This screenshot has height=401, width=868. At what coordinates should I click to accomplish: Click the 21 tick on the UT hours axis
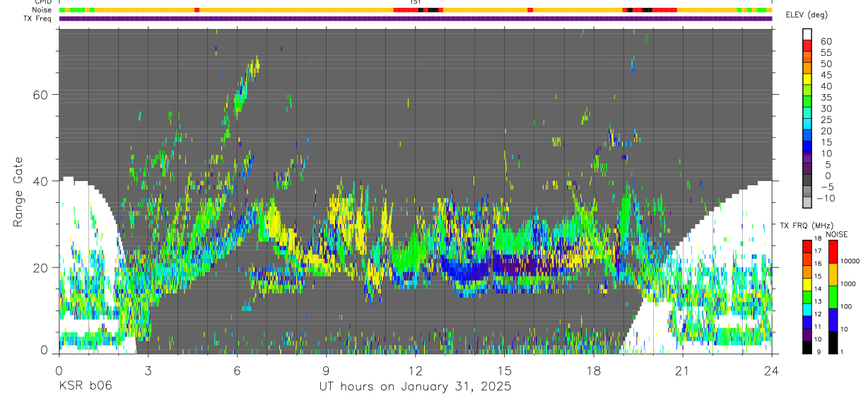(x=682, y=370)
